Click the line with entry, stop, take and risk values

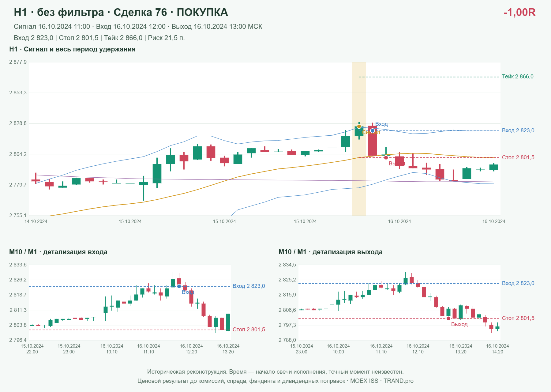99,38
